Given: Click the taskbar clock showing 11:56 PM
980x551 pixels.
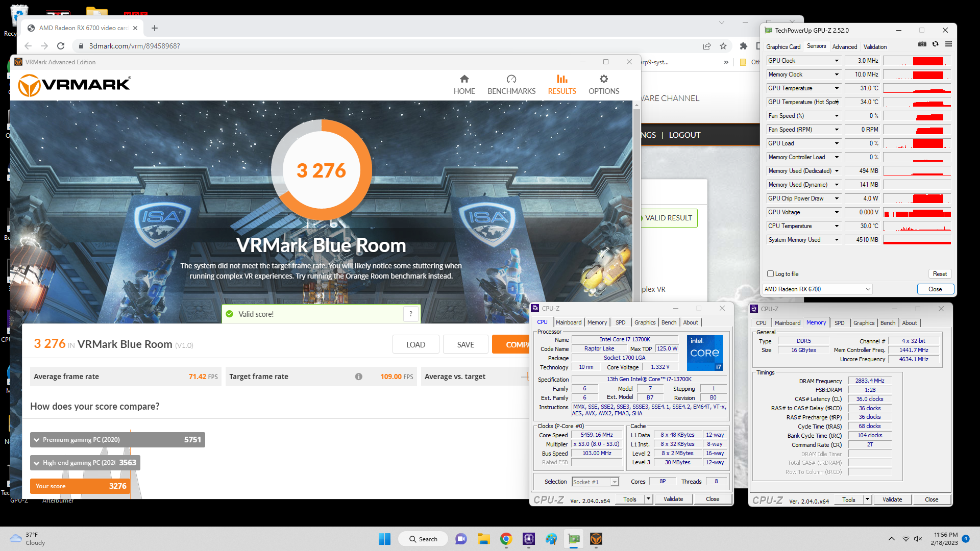Looking at the screenshot, I should point(944,539).
